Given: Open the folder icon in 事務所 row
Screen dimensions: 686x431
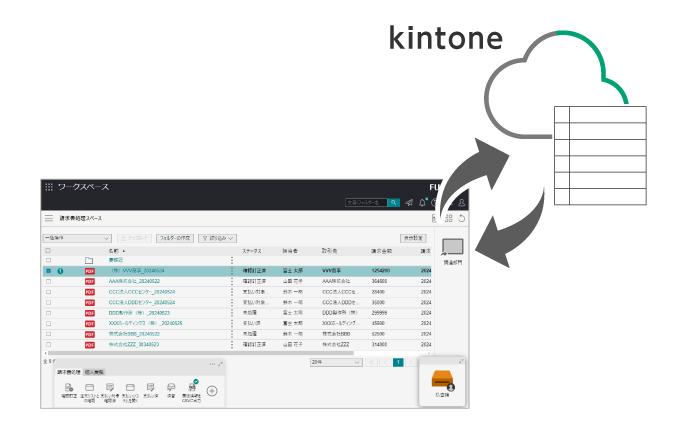Looking at the screenshot, I should coord(89,260).
